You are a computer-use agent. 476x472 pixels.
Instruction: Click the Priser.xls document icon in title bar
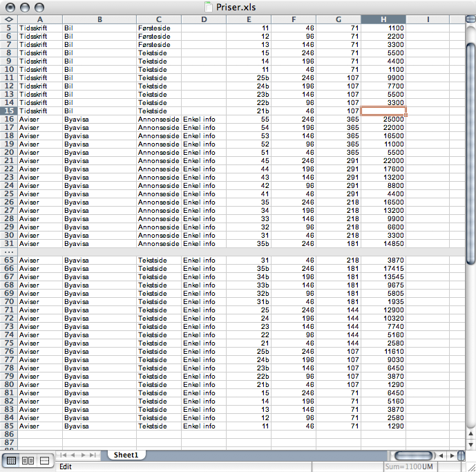tap(209, 7)
